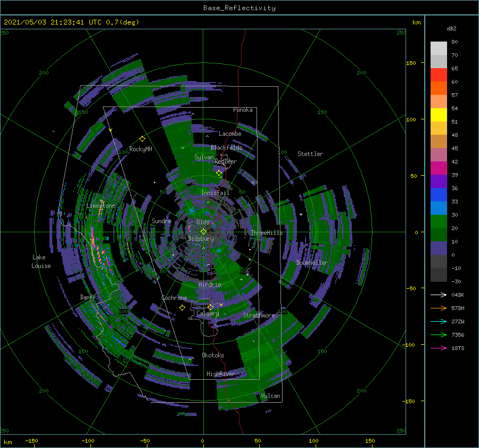Click the Base_Reflectivity title
Screen dimensions: 479x448
(x=240, y=8)
